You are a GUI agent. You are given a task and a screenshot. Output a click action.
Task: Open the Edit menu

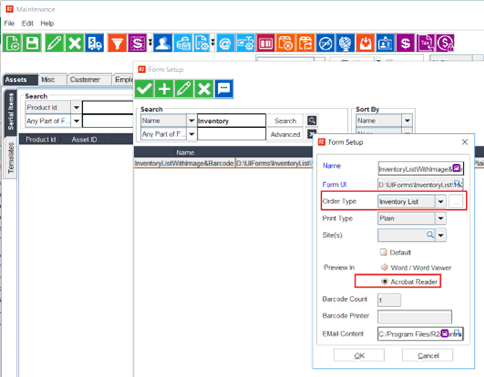27,23
